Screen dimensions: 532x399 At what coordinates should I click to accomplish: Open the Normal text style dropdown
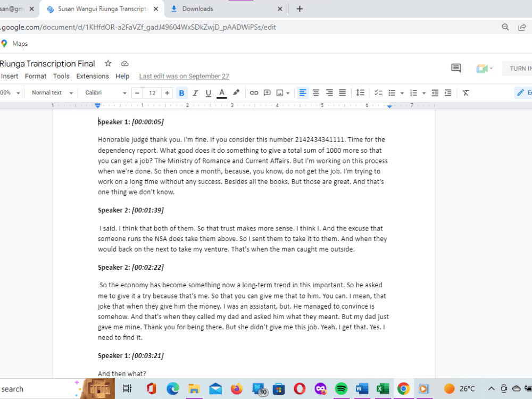coord(52,93)
